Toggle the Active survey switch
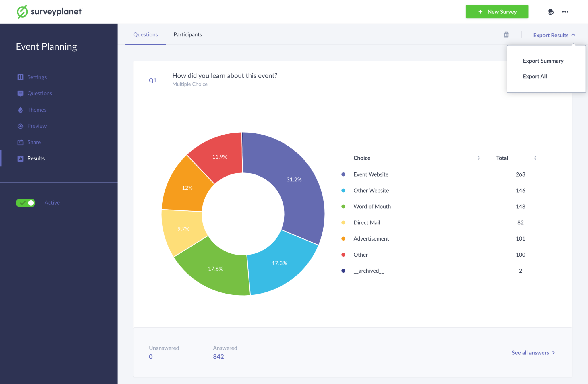Screen dimensions: 588x384 coord(25,202)
